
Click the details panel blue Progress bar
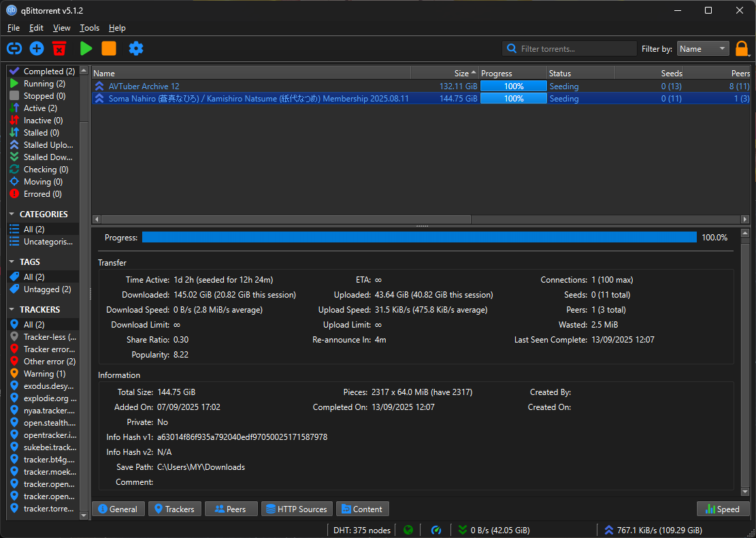click(419, 237)
